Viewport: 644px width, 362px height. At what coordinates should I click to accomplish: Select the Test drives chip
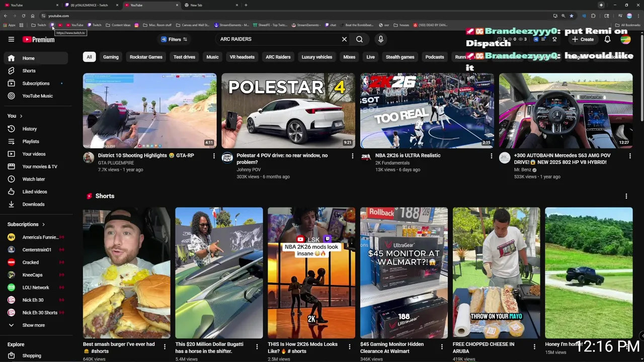[184, 57]
